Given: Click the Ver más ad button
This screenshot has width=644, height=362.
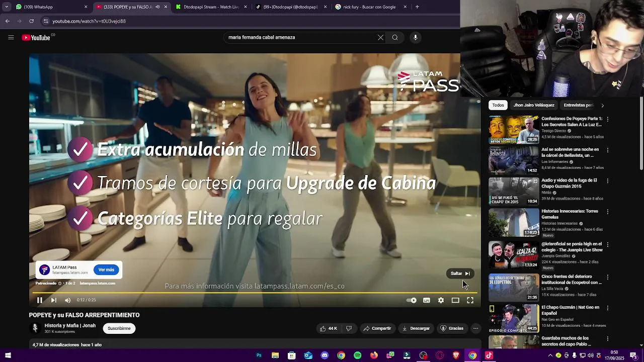Looking at the screenshot, I should [x=106, y=270].
